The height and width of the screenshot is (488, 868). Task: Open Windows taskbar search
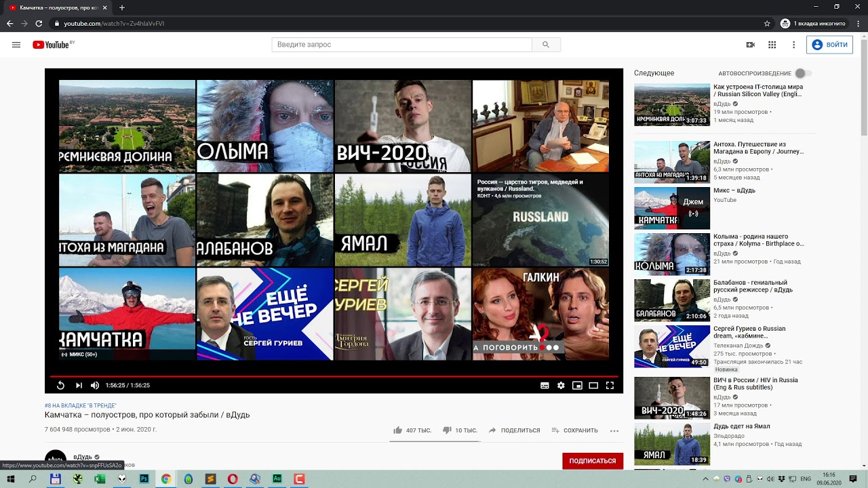click(33, 479)
